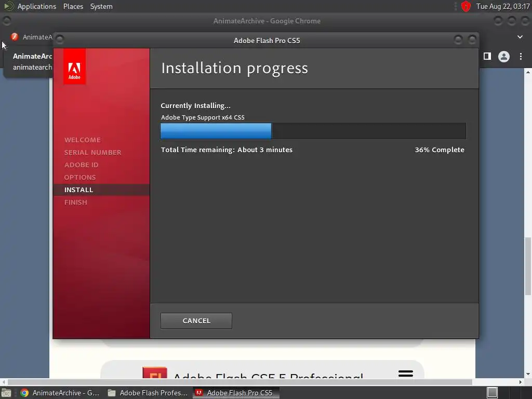Click the blue installation progress bar

(x=216, y=131)
